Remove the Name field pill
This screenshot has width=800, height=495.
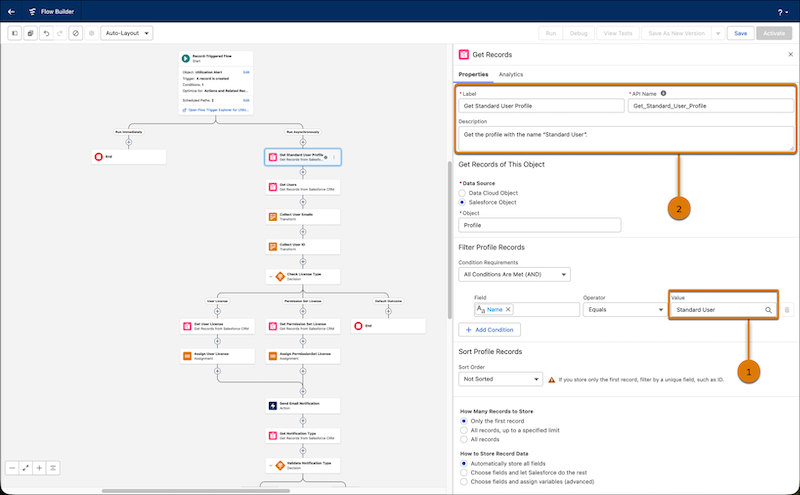click(508, 309)
